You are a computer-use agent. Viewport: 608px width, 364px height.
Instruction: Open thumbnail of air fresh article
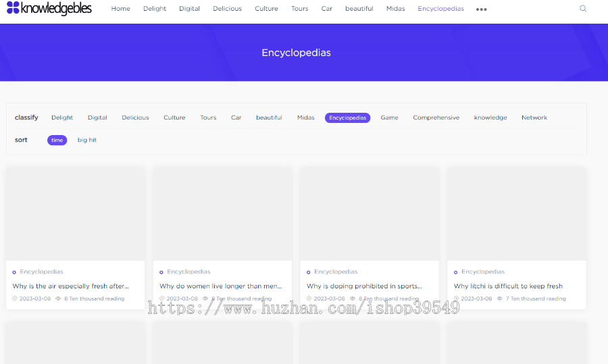coord(75,214)
